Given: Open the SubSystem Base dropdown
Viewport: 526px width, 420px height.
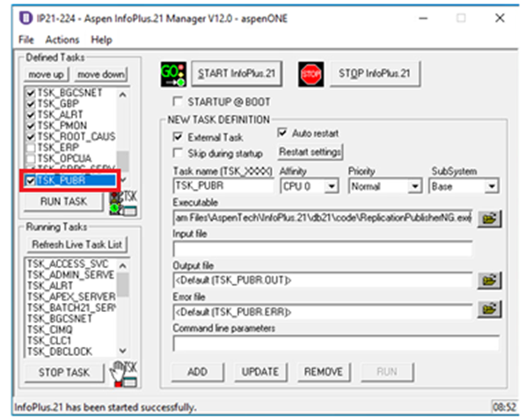Looking at the screenshot, I should (492, 186).
